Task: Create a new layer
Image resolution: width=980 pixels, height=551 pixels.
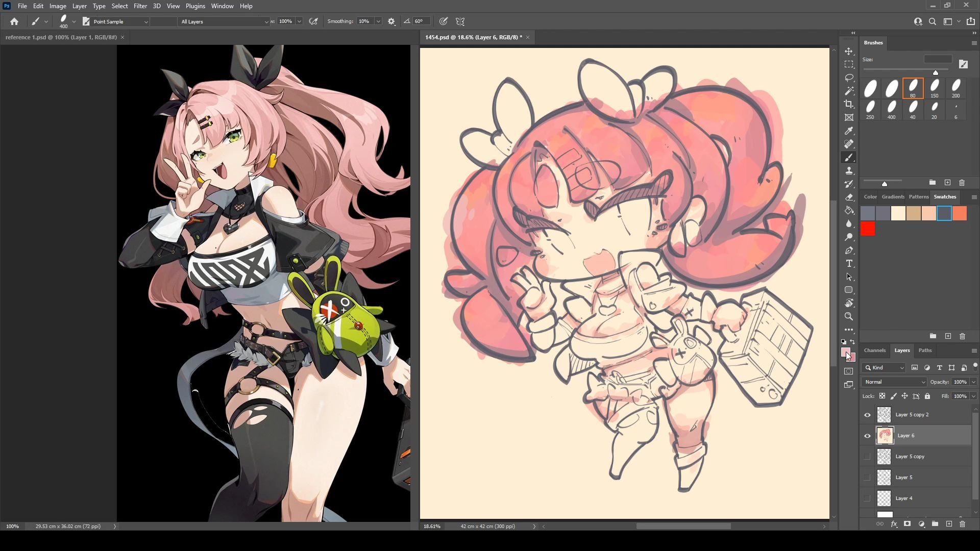Action: coord(949,524)
